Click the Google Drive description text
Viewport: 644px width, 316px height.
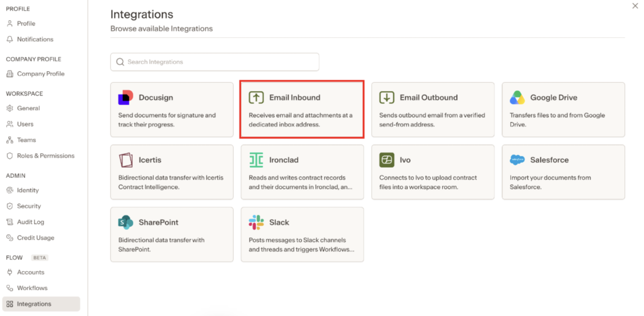pyautogui.click(x=557, y=120)
